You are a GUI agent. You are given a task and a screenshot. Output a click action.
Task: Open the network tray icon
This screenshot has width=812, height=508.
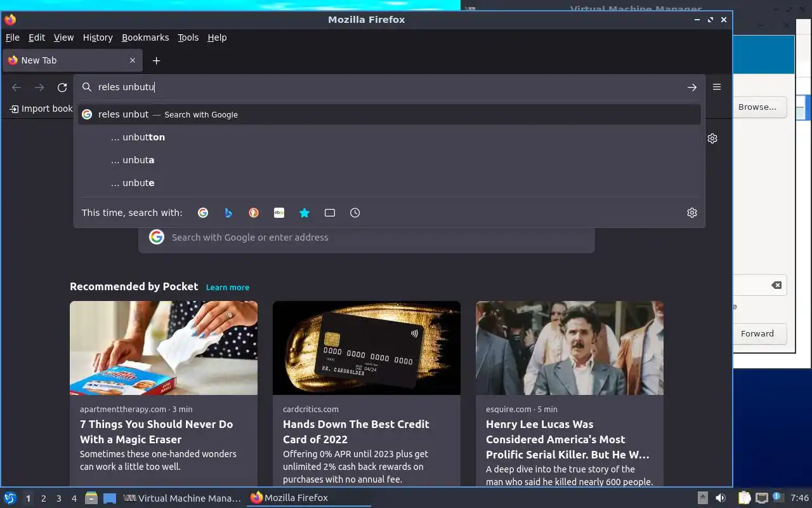click(761, 498)
